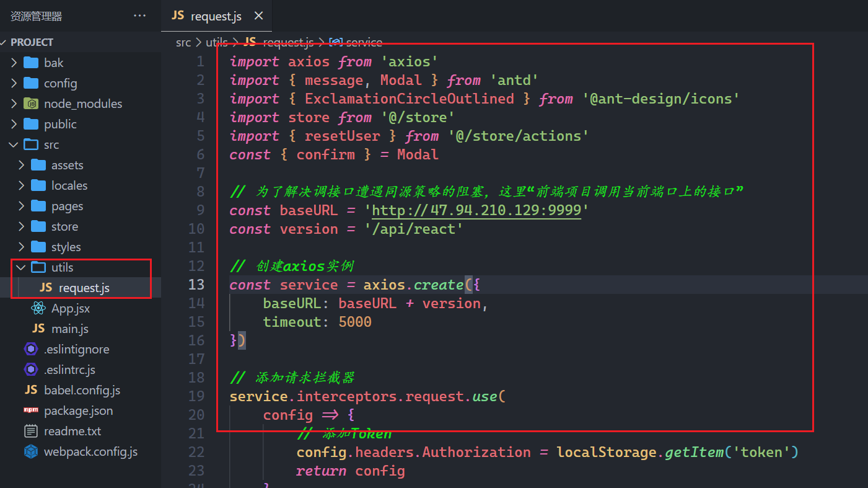Click the React icon beside App.jsx
Image resolution: width=868 pixels, height=488 pixels.
point(38,308)
